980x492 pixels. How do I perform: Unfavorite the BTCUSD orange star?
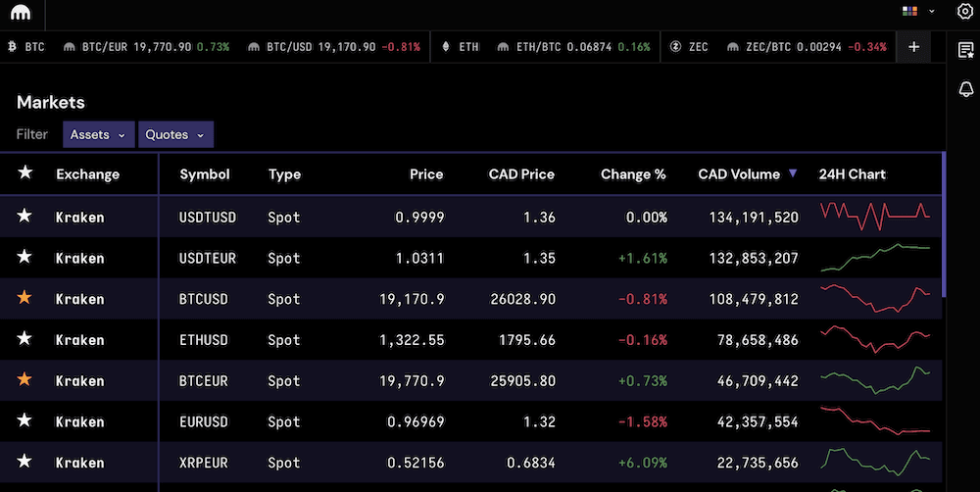click(x=25, y=299)
